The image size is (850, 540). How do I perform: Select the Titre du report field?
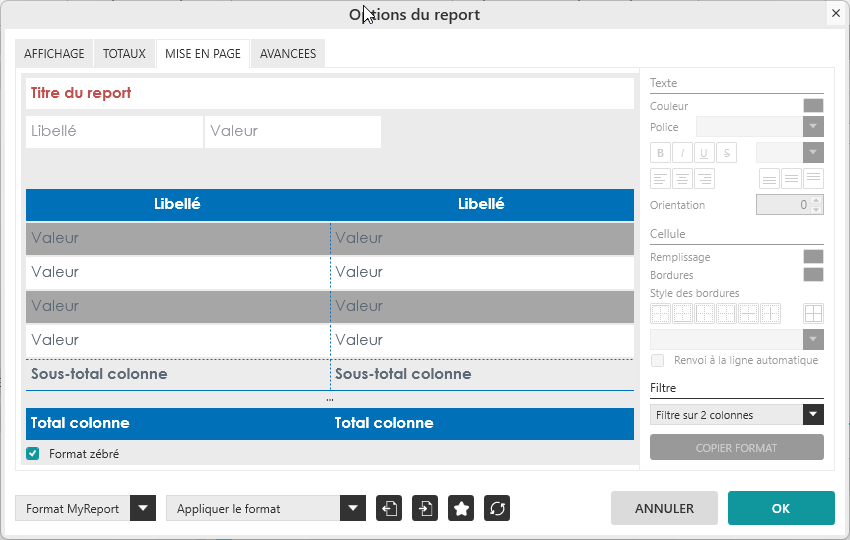(330, 93)
